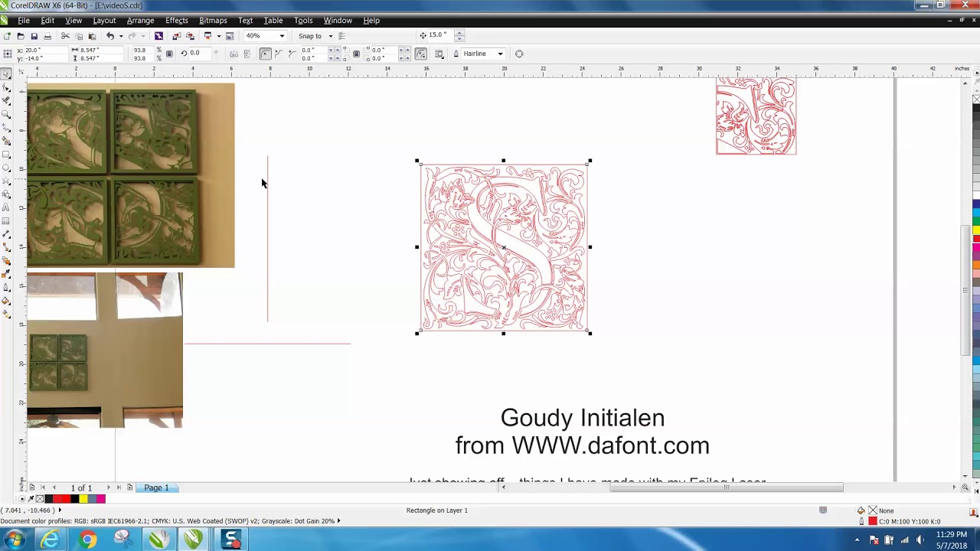
Task: Select the Text tool
Action: [7, 207]
